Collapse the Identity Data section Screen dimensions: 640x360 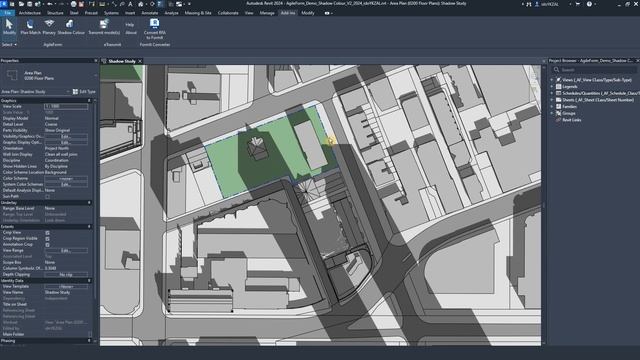89,280
